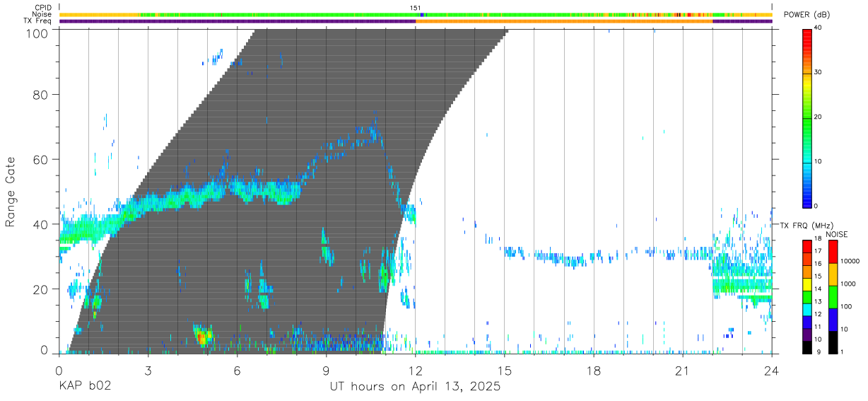Click the 24 tick on UT hours axis
The width and height of the screenshot is (868, 401).
(772, 370)
